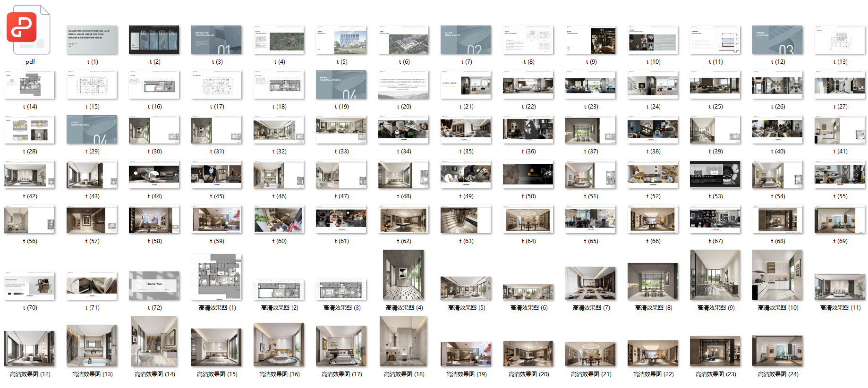
Task: Open the pdf file icon
Action: (28, 29)
